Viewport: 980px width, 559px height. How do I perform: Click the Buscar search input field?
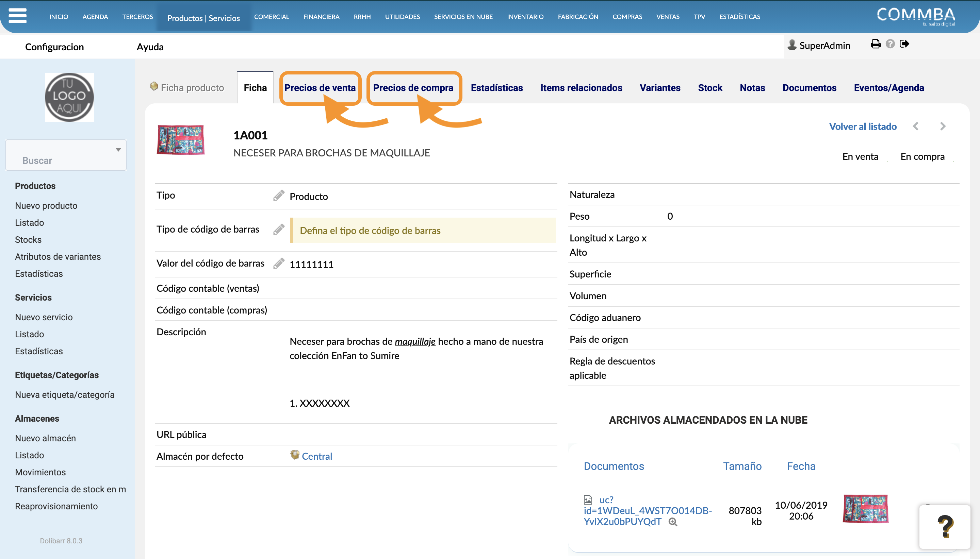coord(66,155)
